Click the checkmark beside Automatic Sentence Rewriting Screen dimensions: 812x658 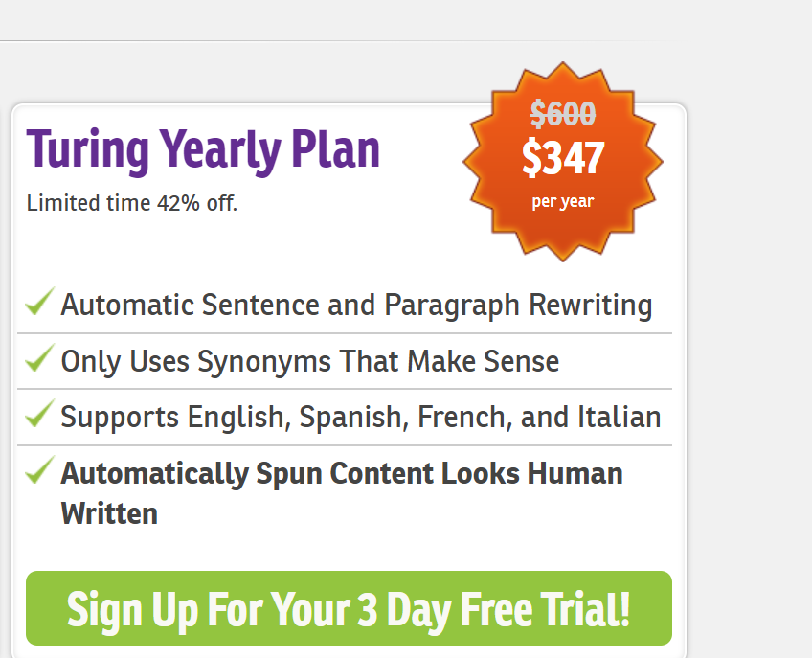click(39, 303)
